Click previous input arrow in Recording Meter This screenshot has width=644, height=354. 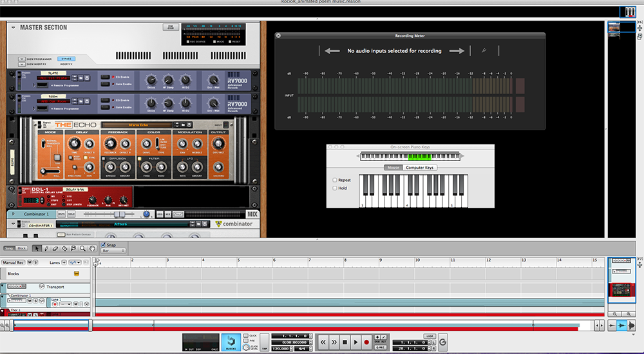[x=332, y=51]
